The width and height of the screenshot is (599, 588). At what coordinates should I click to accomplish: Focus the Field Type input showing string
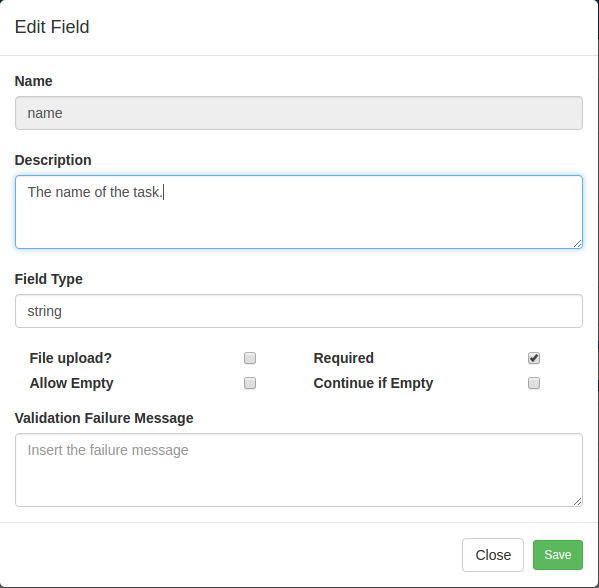[x=299, y=311]
